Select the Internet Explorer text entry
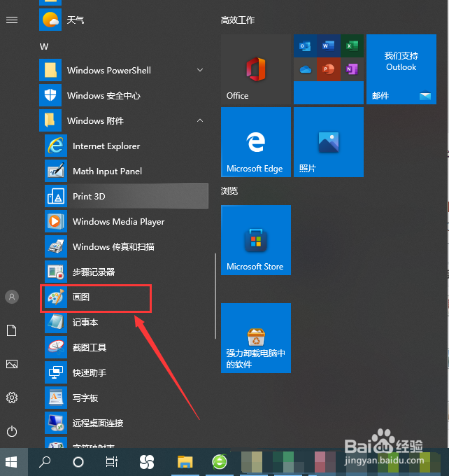 click(x=106, y=146)
